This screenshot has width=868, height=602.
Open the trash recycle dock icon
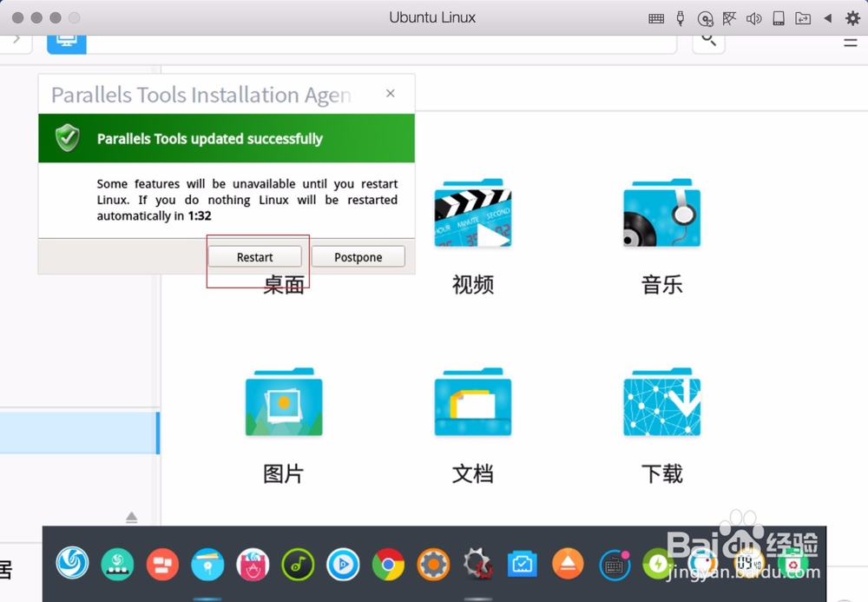792,565
